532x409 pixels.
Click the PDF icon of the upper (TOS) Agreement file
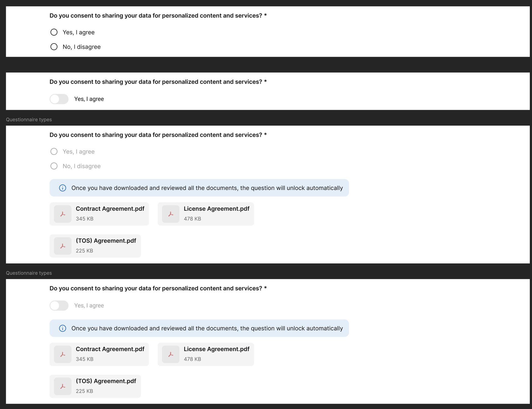(x=63, y=246)
